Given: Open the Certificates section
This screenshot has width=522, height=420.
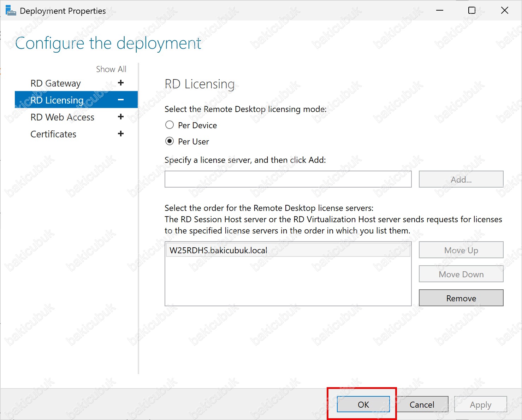Looking at the screenshot, I should click(x=53, y=134).
